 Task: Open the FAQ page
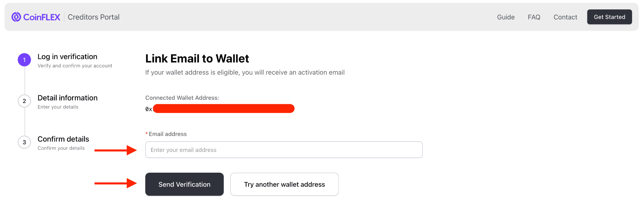coord(534,17)
